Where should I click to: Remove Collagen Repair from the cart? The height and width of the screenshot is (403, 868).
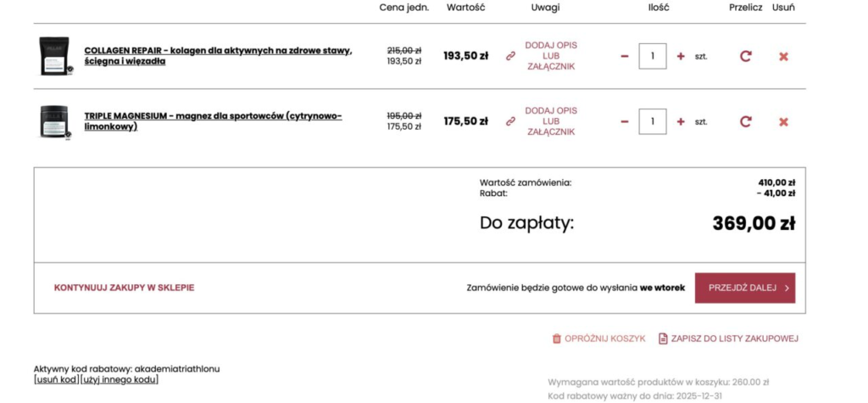tap(783, 56)
